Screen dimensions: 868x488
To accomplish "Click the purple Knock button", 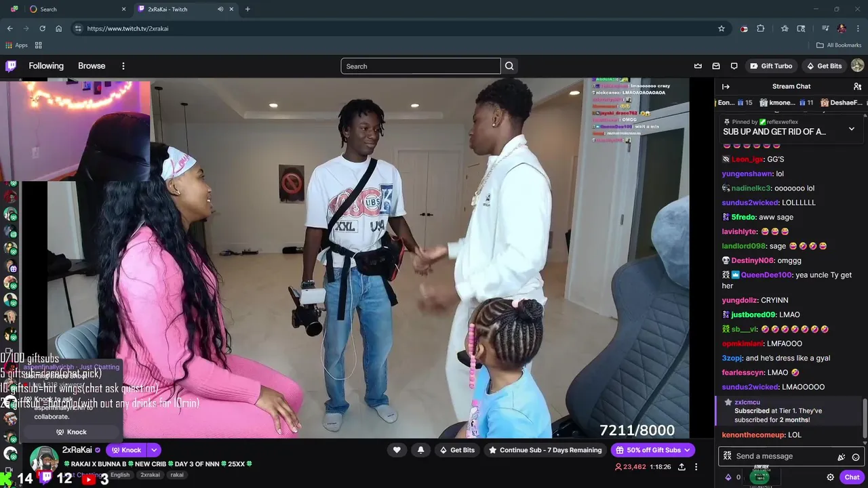I will (127, 450).
